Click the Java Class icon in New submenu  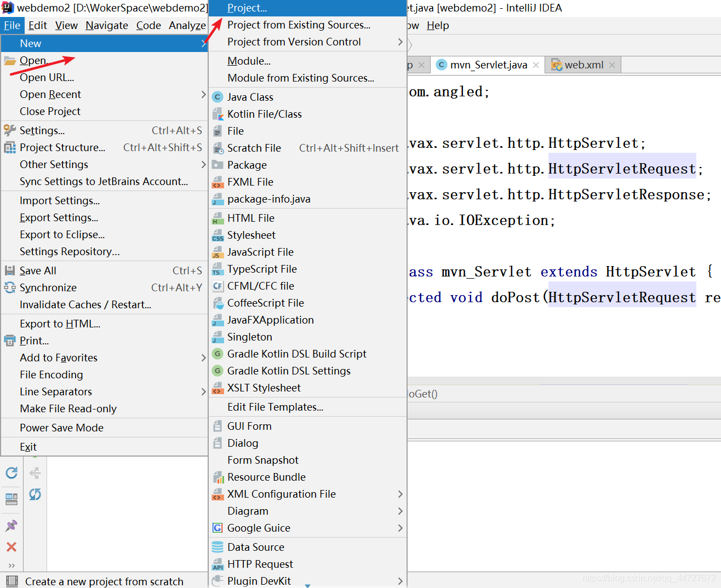tap(218, 97)
